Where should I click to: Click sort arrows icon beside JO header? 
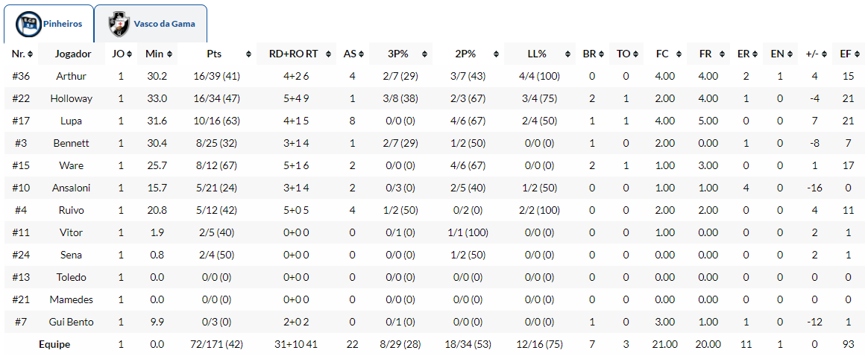[130, 54]
